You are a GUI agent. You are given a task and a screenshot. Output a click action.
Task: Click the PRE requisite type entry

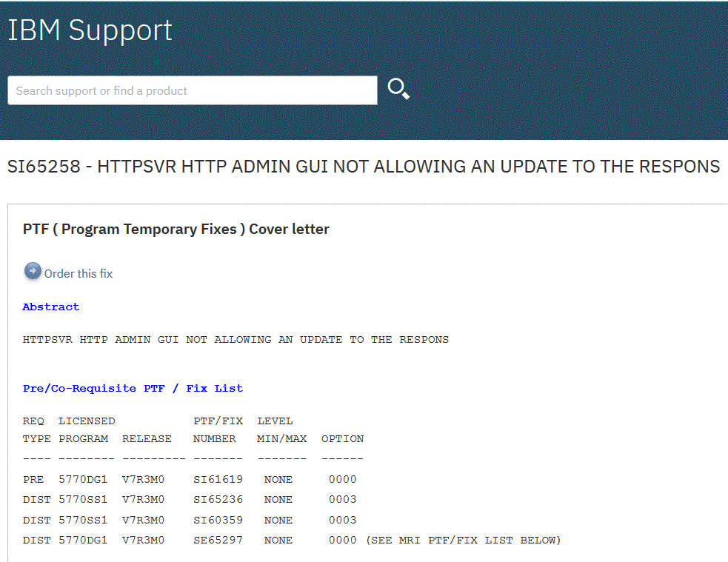click(33, 479)
